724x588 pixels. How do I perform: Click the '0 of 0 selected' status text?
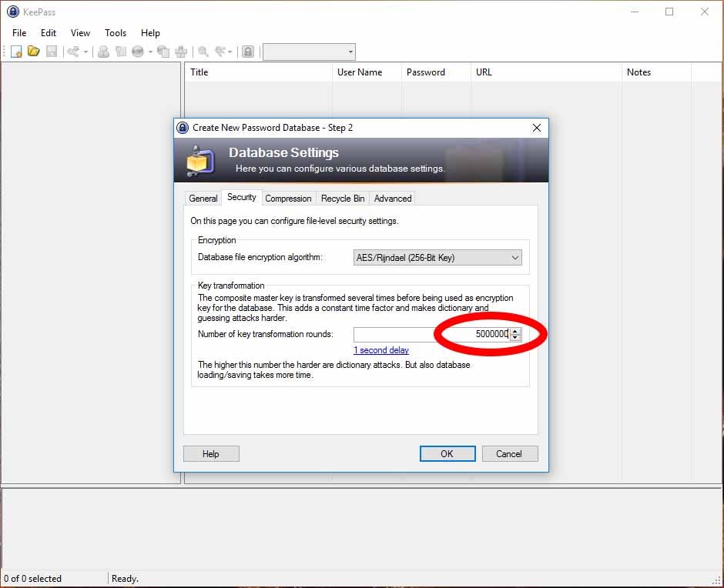pos(33,579)
